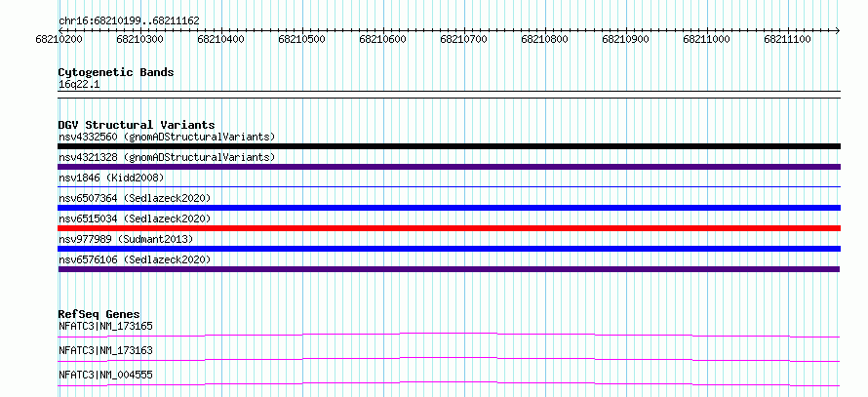868x397 pixels.
Task: Click the chr16:68210199..68211162 region label
Action: tap(129, 21)
